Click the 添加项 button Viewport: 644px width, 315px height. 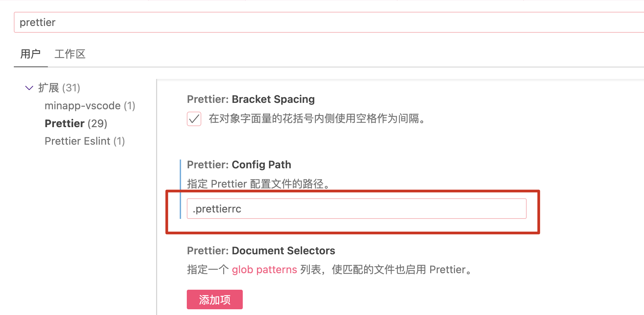(215, 299)
